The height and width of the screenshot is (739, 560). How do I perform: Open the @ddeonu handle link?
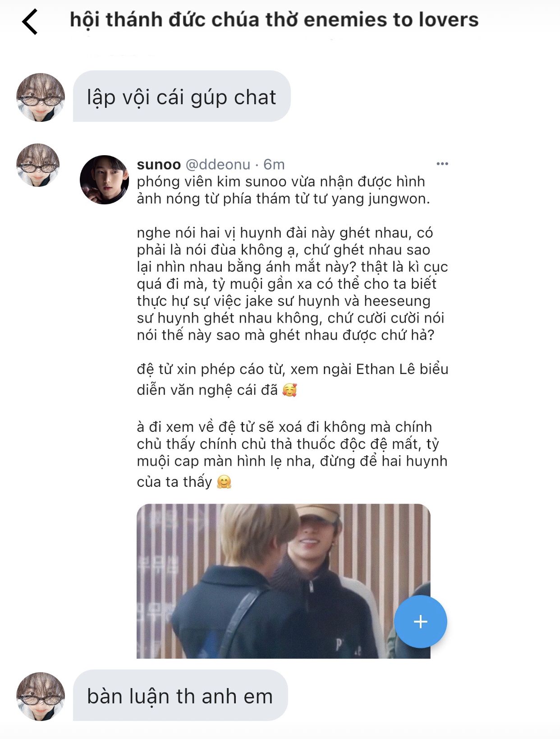pyautogui.click(x=218, y=164)
